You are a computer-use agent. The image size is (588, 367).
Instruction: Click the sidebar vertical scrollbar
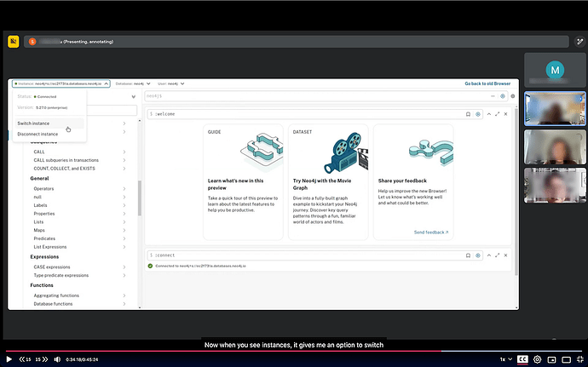(140, 198)
